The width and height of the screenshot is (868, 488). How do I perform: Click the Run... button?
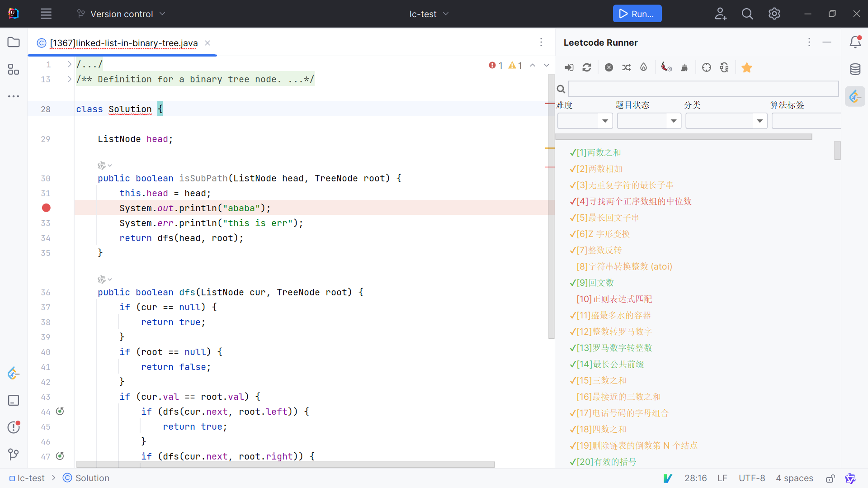coord(637,14)
